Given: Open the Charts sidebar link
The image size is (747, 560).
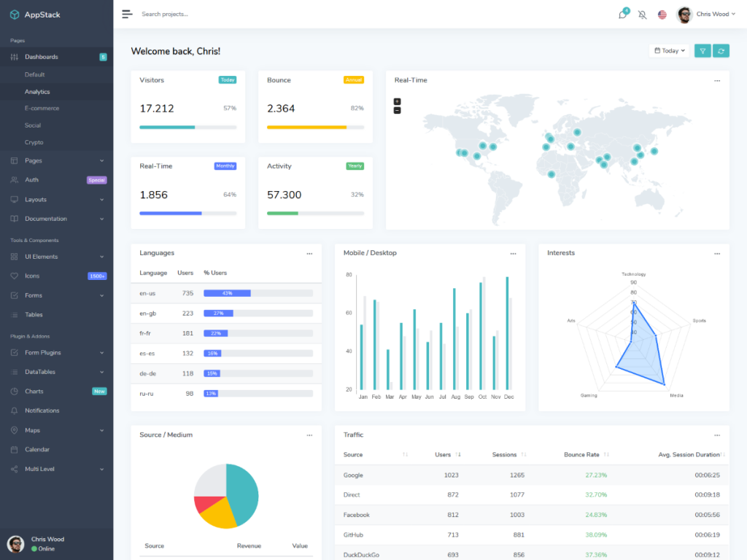Looking at the screenshot, I should [57, 392].
